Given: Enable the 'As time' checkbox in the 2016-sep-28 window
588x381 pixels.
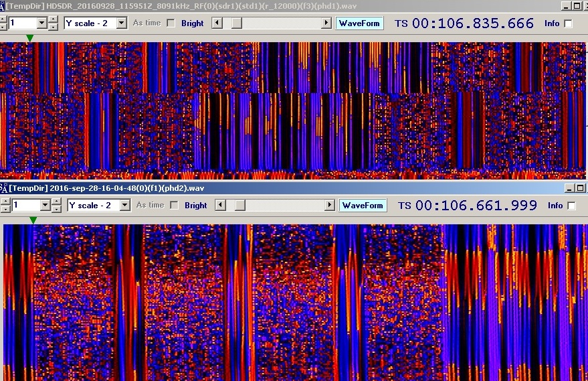Looking at the screenshot, I should [174, 206].
